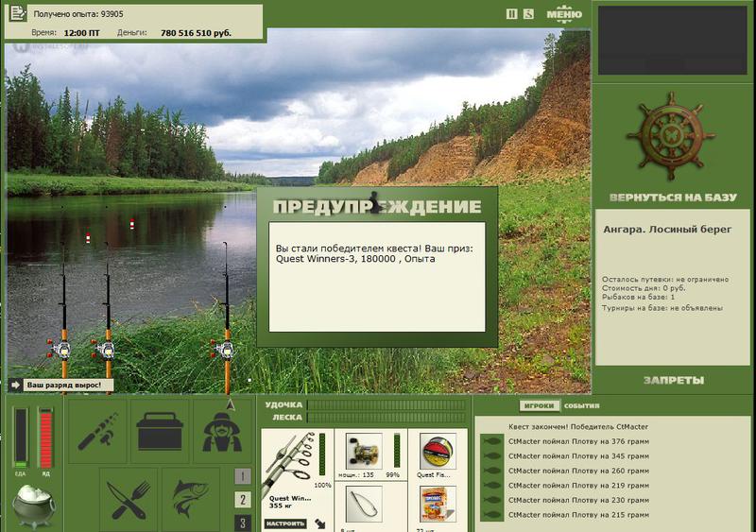This screenshot has width=756, height=532.
Task: Click the red ЯД level bar
Action: click(45, 438)
